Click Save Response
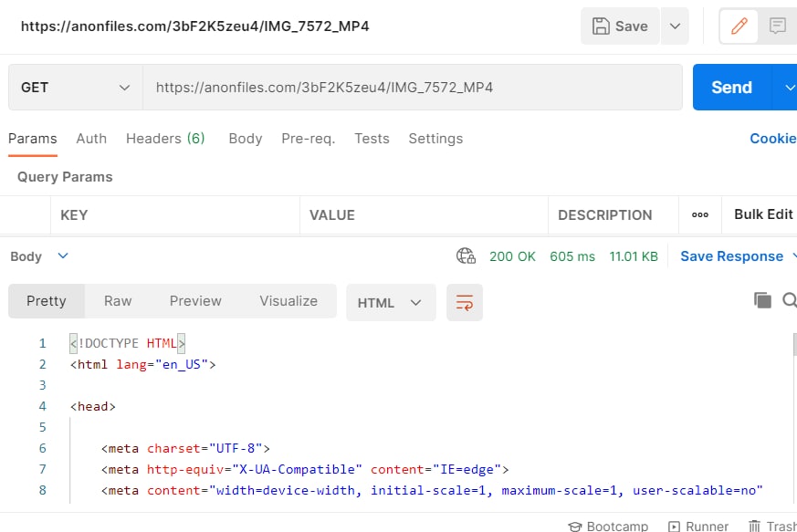797x532 pixels. coord(732,256)
